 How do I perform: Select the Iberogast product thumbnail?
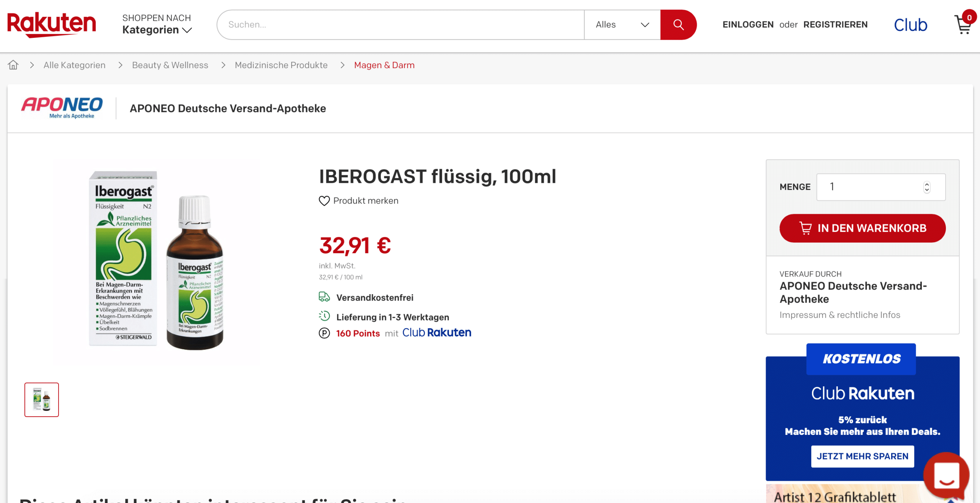click(x=42, y=400)
